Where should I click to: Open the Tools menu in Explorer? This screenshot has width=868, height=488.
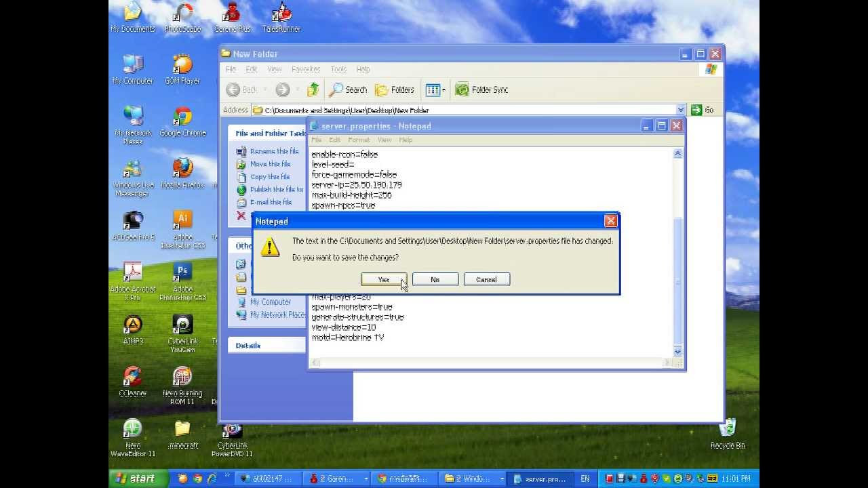coord(338,69)
